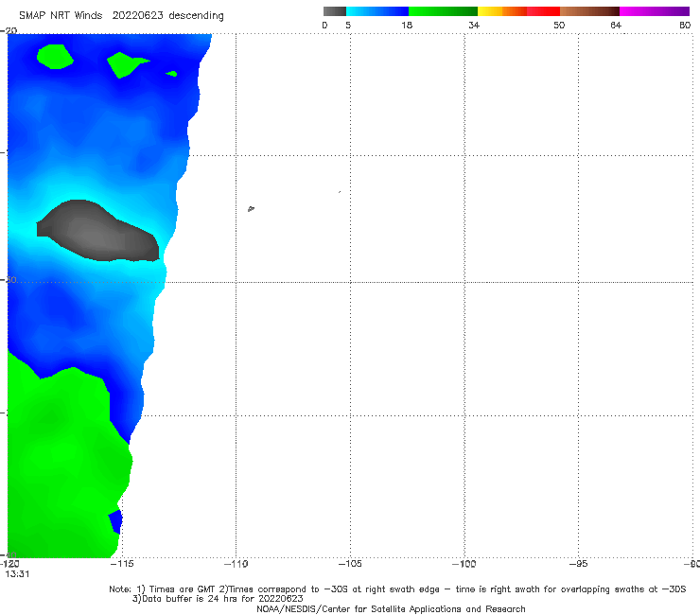Viewport: 700px width, 615px height.
Task: Click the word 'descending' in the title
Action: [196, 16]
